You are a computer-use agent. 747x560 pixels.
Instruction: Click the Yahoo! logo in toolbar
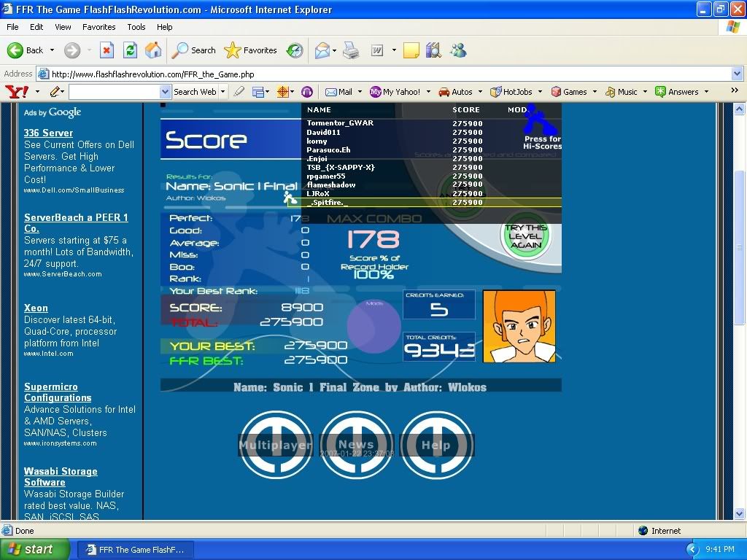tap(17, 92)
